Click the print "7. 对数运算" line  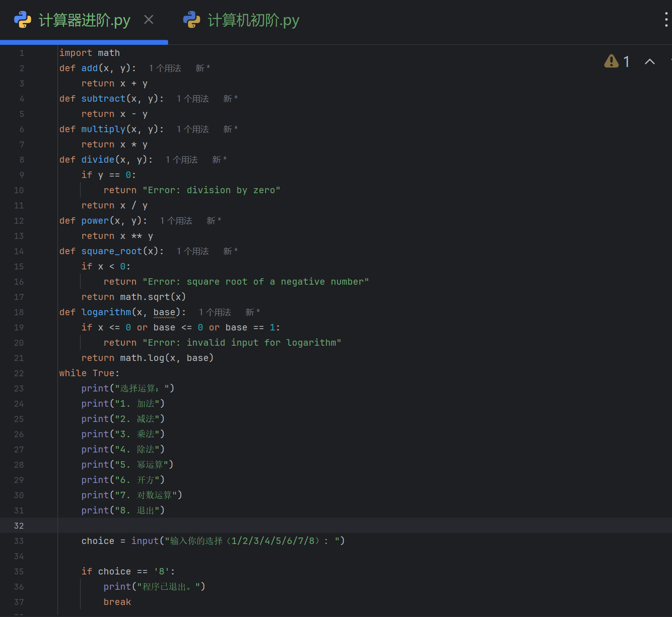click(x=132, y=495)
